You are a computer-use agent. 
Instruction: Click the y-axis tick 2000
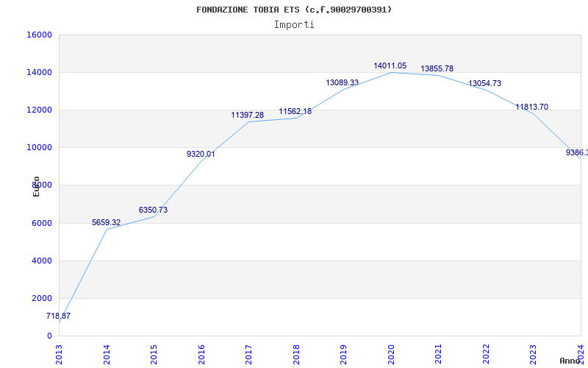(x=41, y=299)
